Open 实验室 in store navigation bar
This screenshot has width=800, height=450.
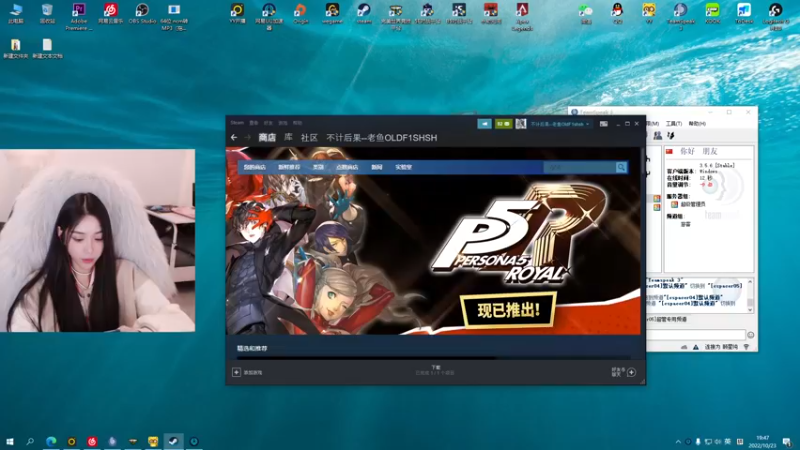(x=404, y=167)
